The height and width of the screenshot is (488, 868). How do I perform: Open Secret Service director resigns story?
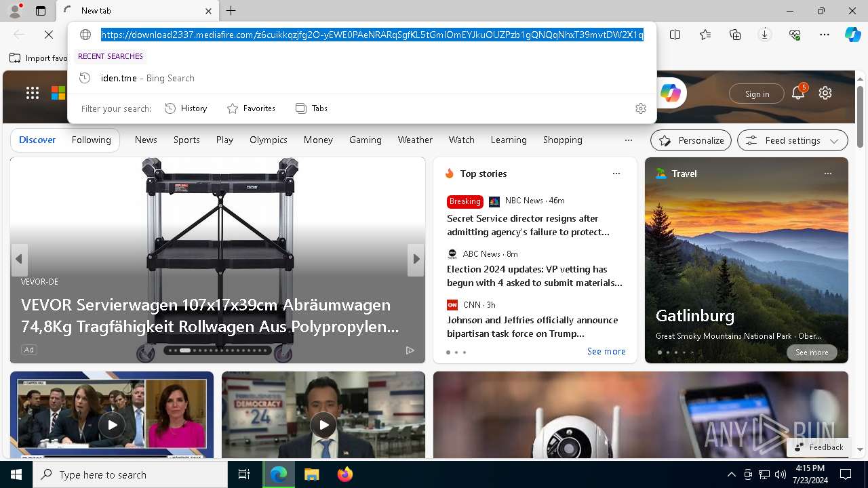click(x=528, y=225)
